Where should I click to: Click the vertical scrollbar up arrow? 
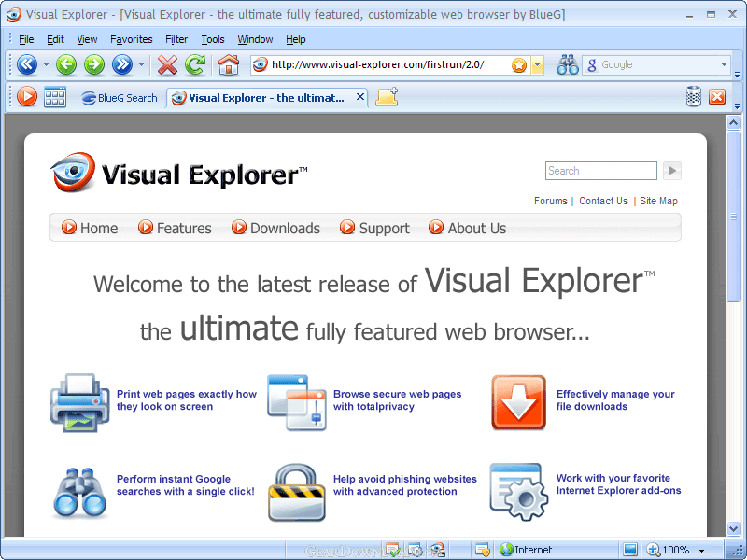coord(733,123)
